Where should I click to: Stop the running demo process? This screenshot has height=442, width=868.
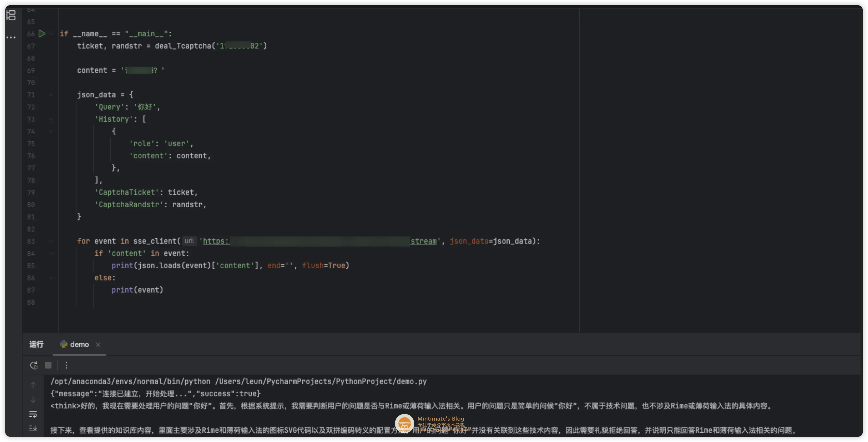click(x=48, y=365)
